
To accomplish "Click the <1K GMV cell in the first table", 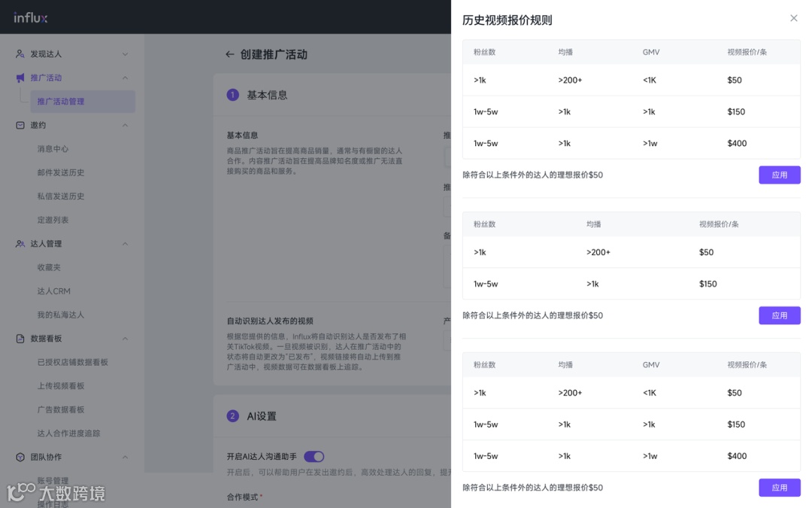I will click(650, 80).
